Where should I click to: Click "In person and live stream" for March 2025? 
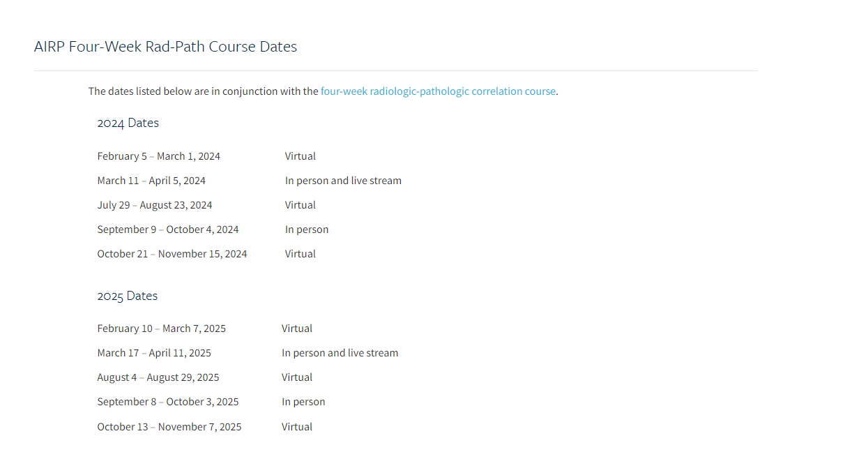pyautogui.click(x=340, y=353)
